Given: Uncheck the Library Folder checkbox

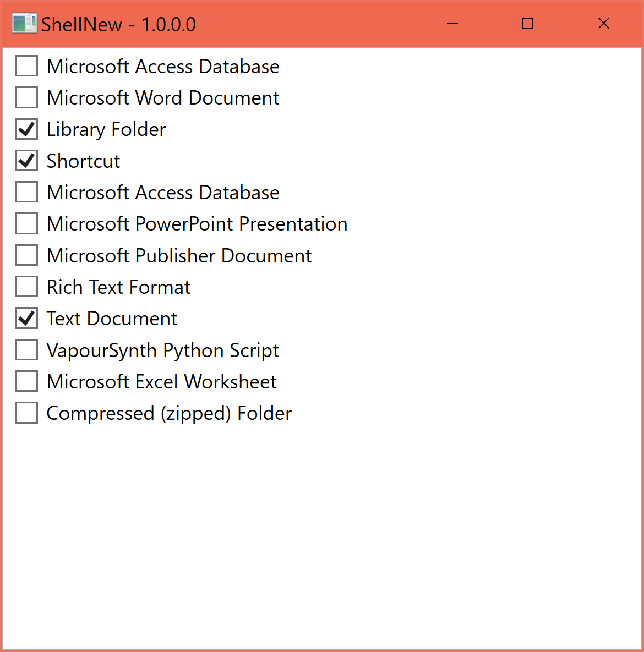Looking at the screenshot, I should click(26, 129).
